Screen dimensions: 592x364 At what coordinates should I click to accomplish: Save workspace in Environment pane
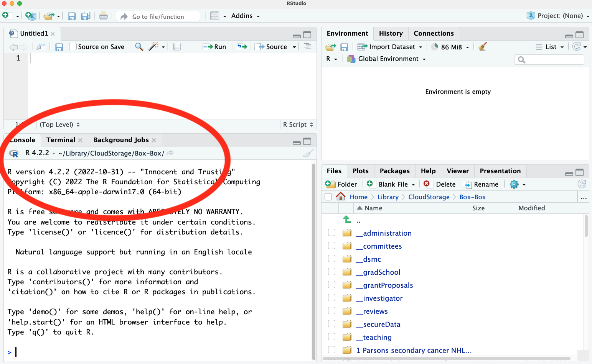point(344,47)
